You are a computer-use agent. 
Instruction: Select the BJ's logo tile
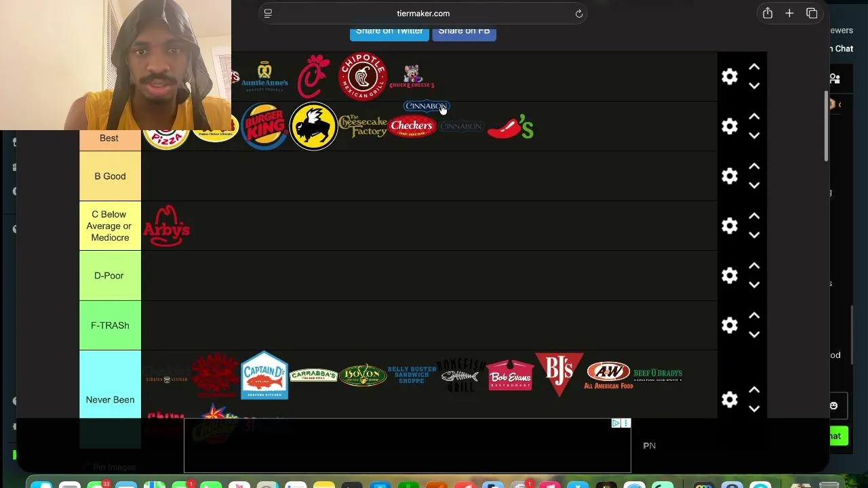point(559,375)
